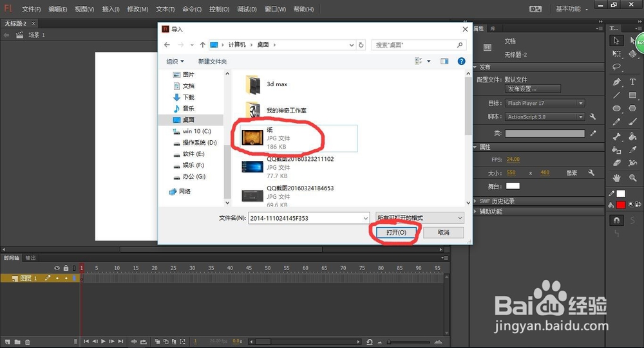
Task: Select the Brush tool
Action: point(632,122)
